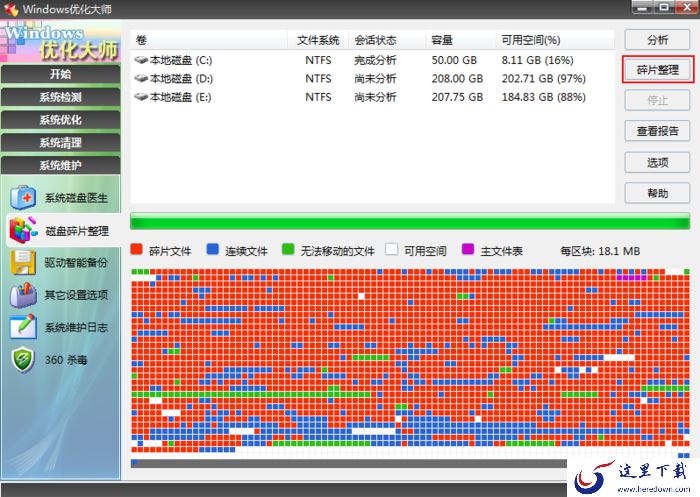Click the red 碎片文件 legend swatch

click(x=137, y=249)
